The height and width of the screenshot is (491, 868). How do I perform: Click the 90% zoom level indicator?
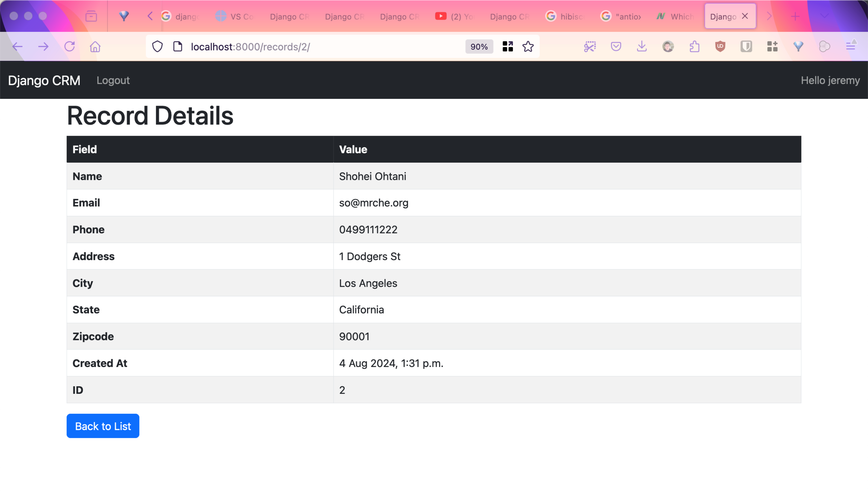pyautogui.click(x=479, y=47)
